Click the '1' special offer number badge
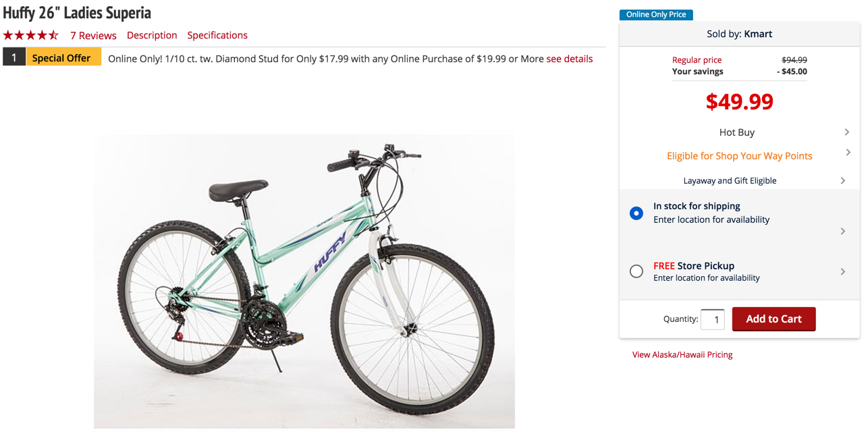 [13, 57]
